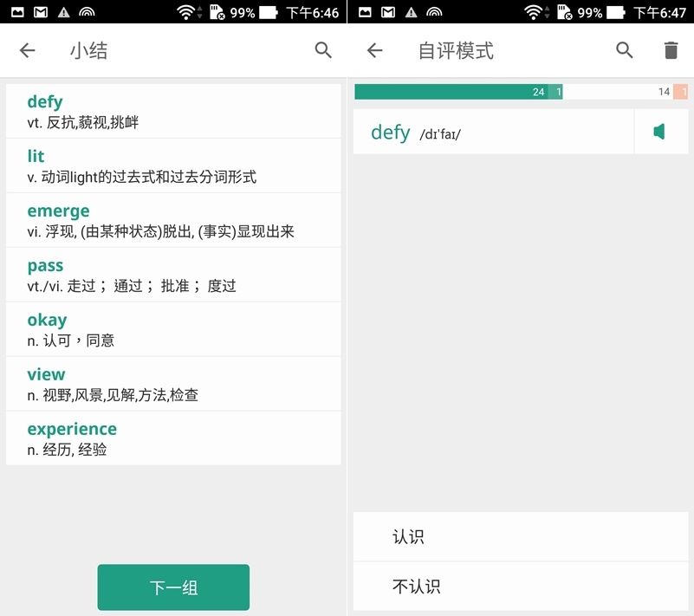694x616 pixels.
Task: Open the okay word entry
Action: click(173, 329)
